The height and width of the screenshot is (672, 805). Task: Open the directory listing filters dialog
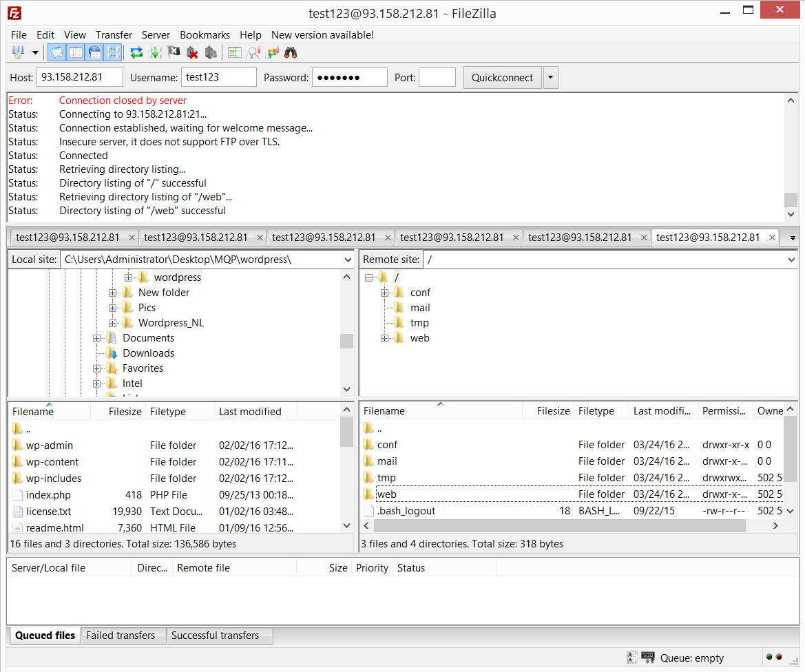pos(235,52)
